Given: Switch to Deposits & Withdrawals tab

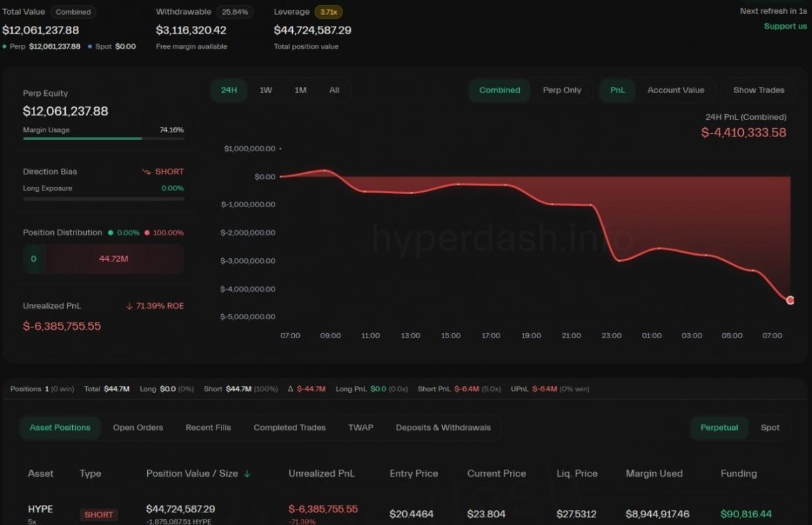Looking at the screenshot, I should [443, 428].
